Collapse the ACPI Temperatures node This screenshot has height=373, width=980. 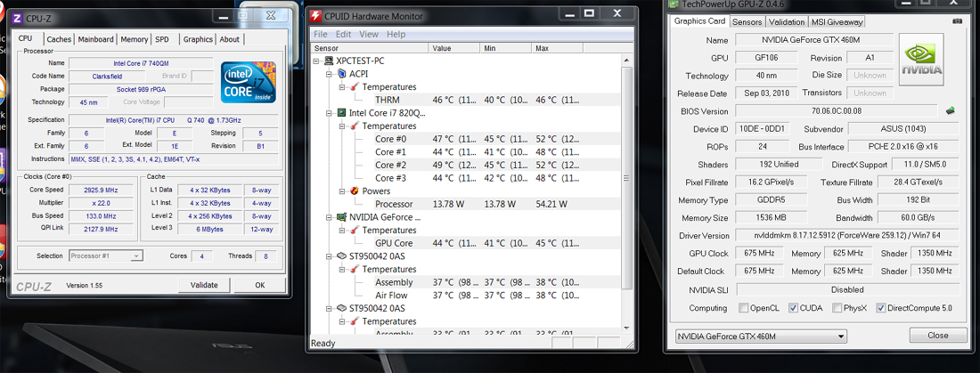(x=342, y=87)
